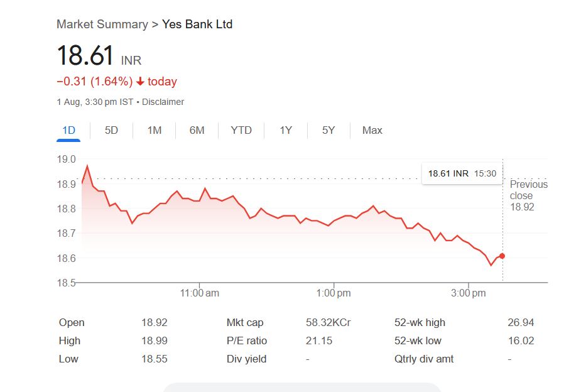The height and width of the screenshot is (392, 586).
Task: Click the Market Summary breadcrumb link
Action: point(101,24)
